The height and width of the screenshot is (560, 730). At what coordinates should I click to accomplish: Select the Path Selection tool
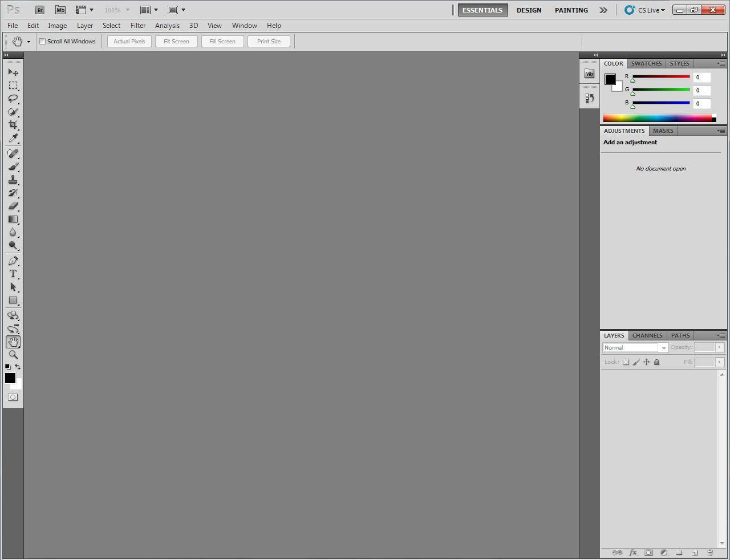pos(13,287)
